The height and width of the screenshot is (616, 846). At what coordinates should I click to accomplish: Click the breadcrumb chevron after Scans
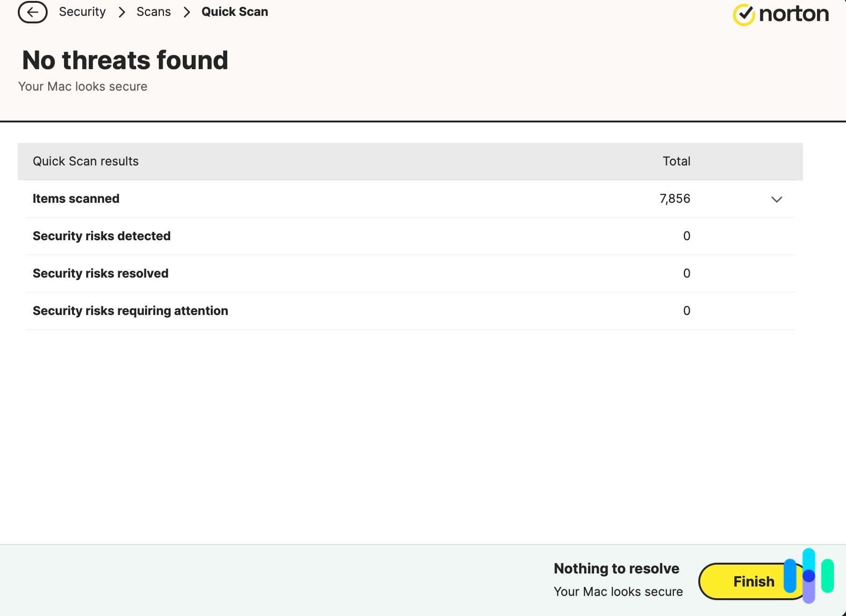[x=186, y=12]
